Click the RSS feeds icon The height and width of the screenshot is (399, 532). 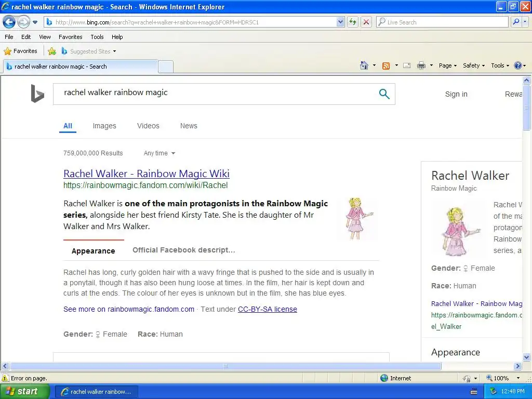point(386,65)
